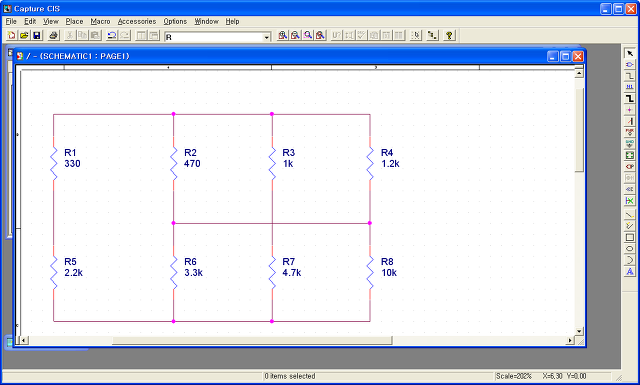
Task: Pick the Place Port tool
Action: pyautogui.click(x=630, y=167)
